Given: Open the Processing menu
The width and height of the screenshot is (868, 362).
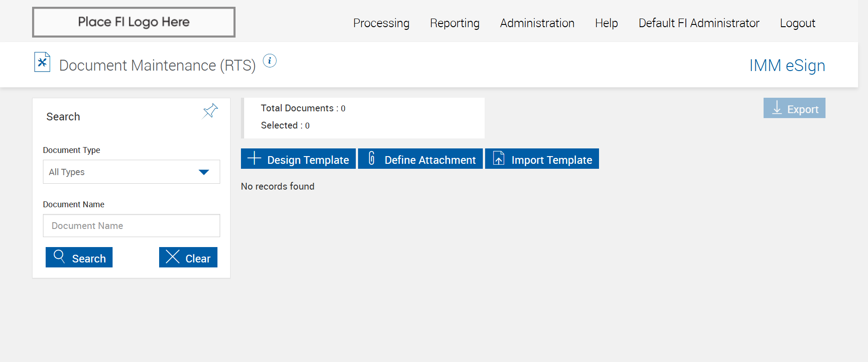Looking at the screenshot, I should coord(381,23).
